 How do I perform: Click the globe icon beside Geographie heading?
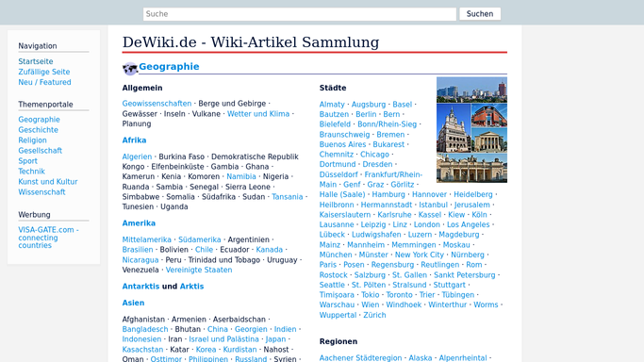130,69
